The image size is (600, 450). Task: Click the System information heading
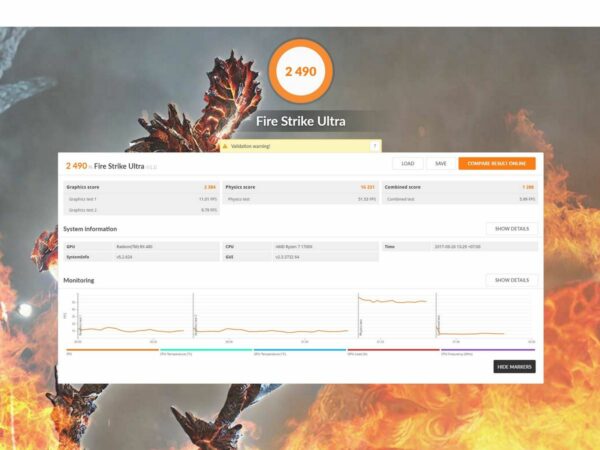tap(90, 229)
